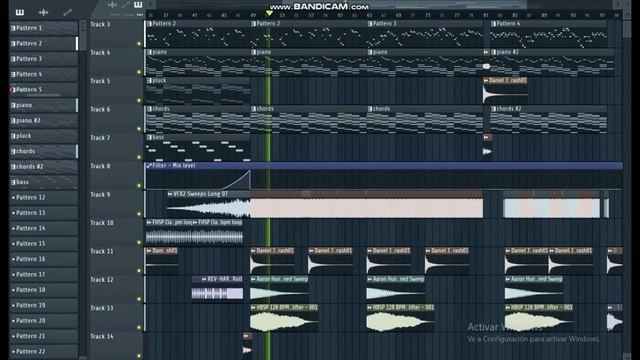Toggle the audio clips waveform filter in picker panel

pyautogui.click(x=43, y=12)
